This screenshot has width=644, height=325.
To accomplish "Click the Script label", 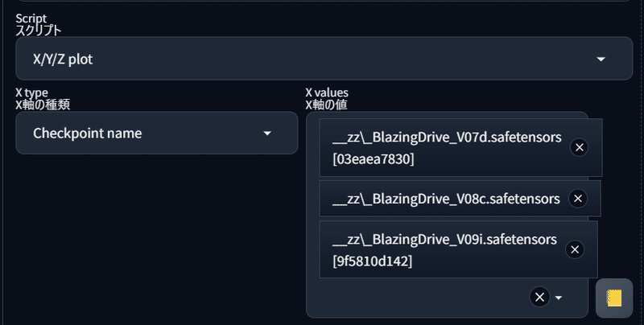I will 31,18.
